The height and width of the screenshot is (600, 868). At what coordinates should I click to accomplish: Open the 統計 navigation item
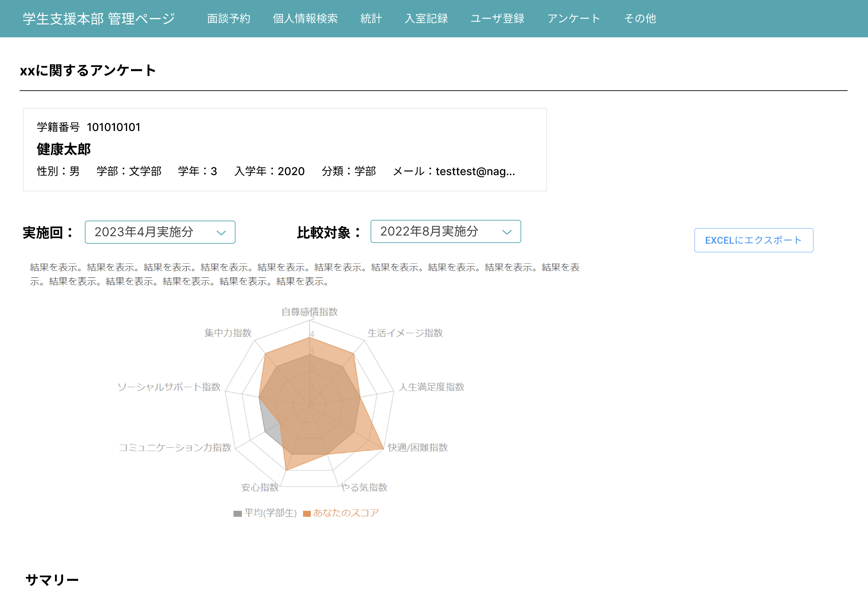[371, 18]
